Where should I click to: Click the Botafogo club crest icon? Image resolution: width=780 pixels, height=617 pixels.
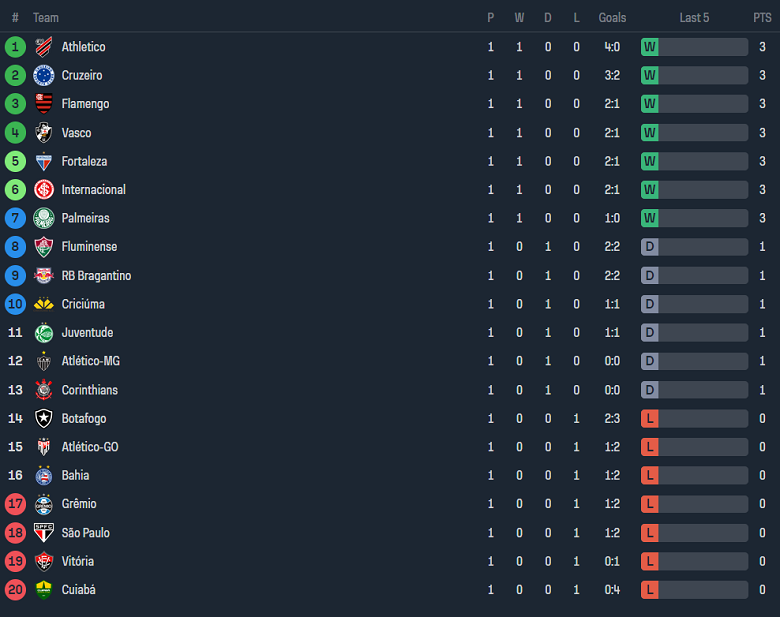[43, 419]
